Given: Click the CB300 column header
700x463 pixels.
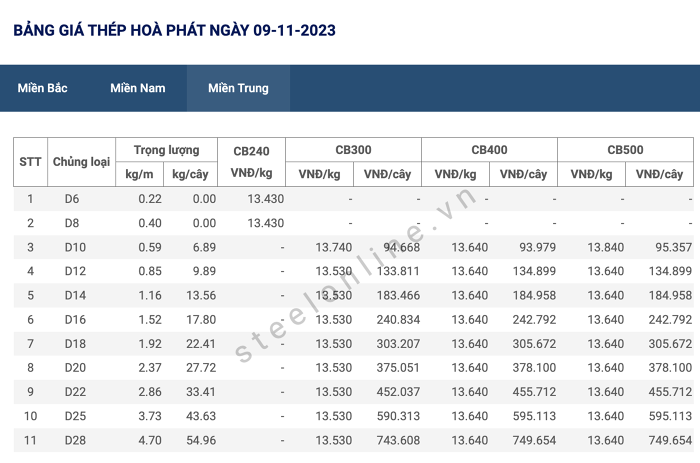Looking at the screenshot, I should click(353, 150).
